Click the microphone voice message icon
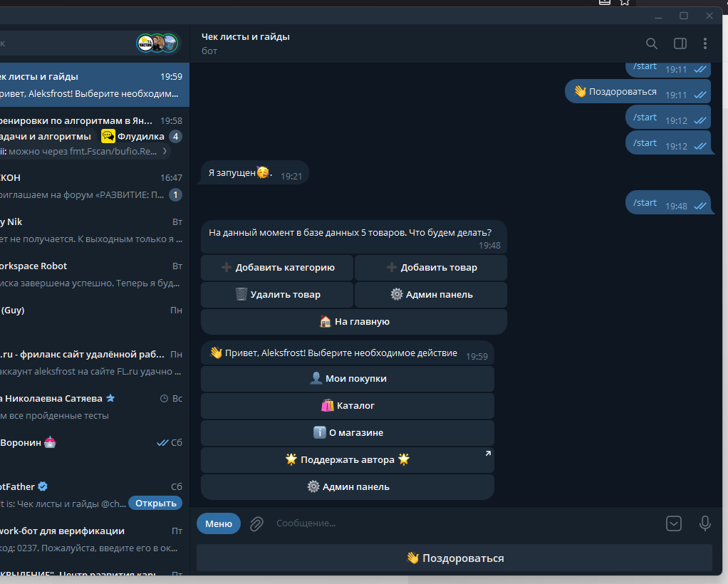728x584 pixels. [x=704, y=523]
